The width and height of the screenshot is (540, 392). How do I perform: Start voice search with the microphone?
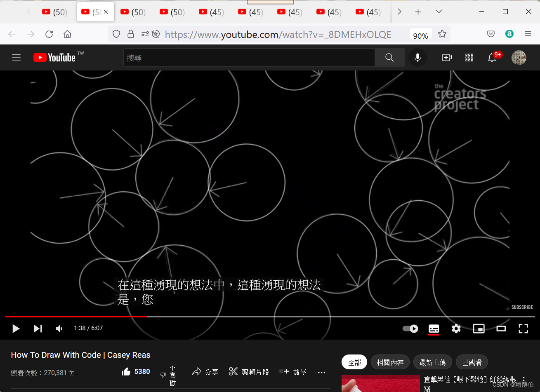417,58
